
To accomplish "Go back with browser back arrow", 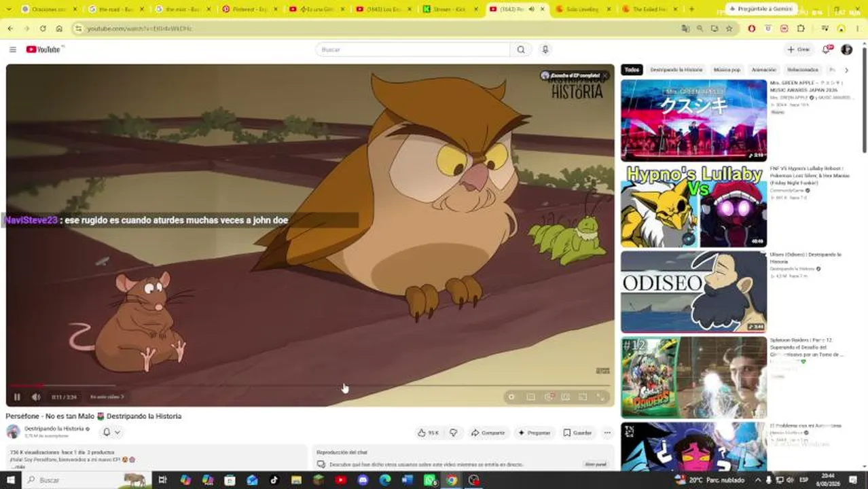I will click(x=10, y=29).
